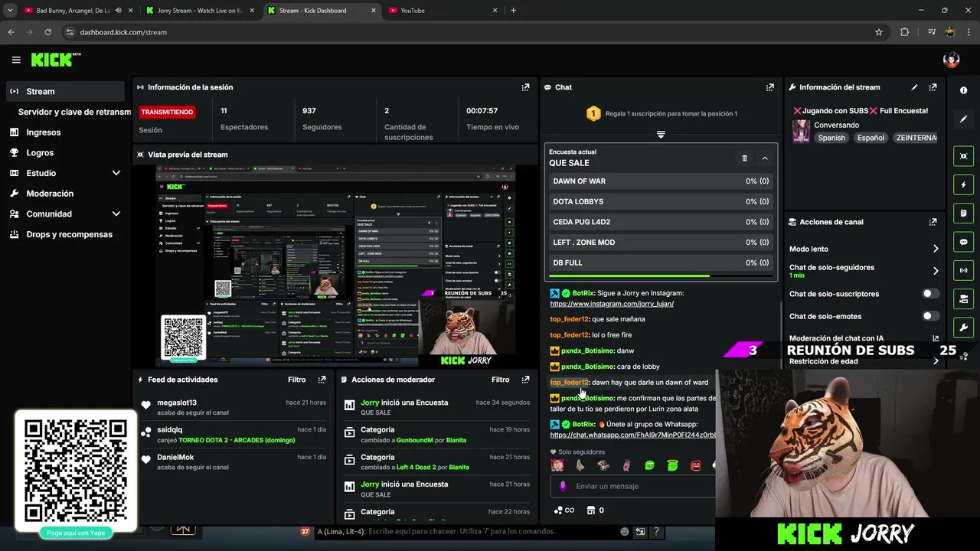980x551 pixels.
Task: Collapse the gift leaderboard chevron under chat header
Action: click(x=661, y=135)
